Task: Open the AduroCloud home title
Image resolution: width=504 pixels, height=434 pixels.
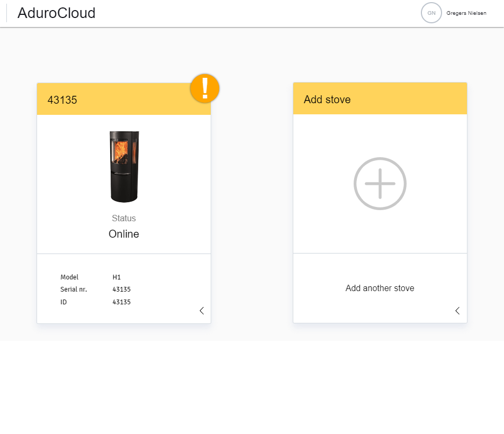Action: tap(56, 13)
